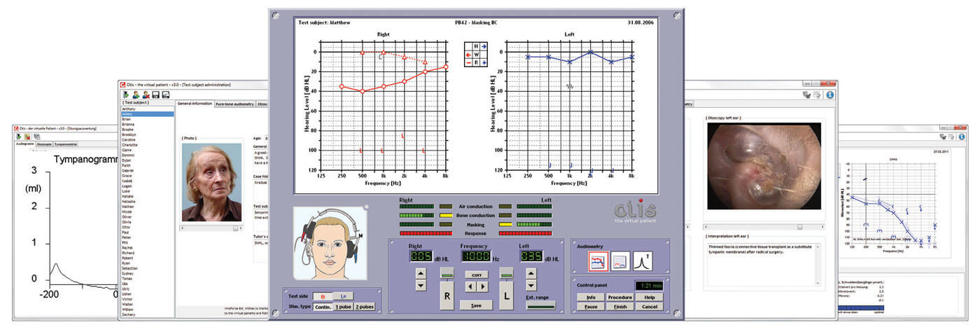Choose the 1 pulse stimulus type
The height and width of the screenshot is (334, 980).
coord(343,307)
